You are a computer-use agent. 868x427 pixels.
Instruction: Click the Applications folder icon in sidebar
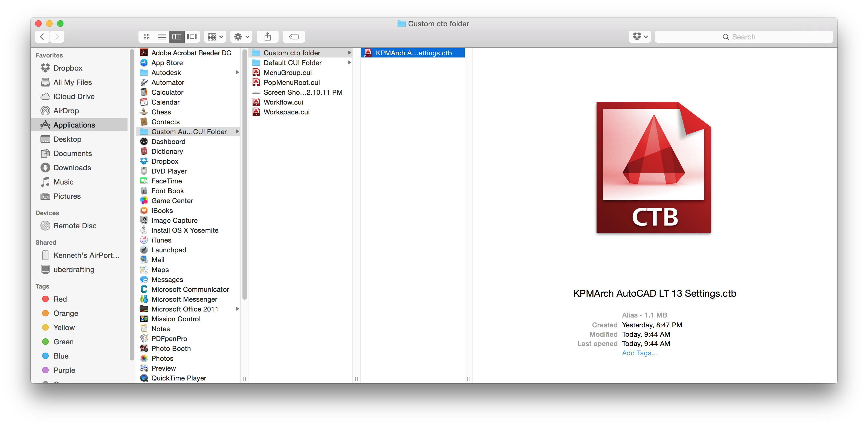pyautogui.click(x=45, y=125)
